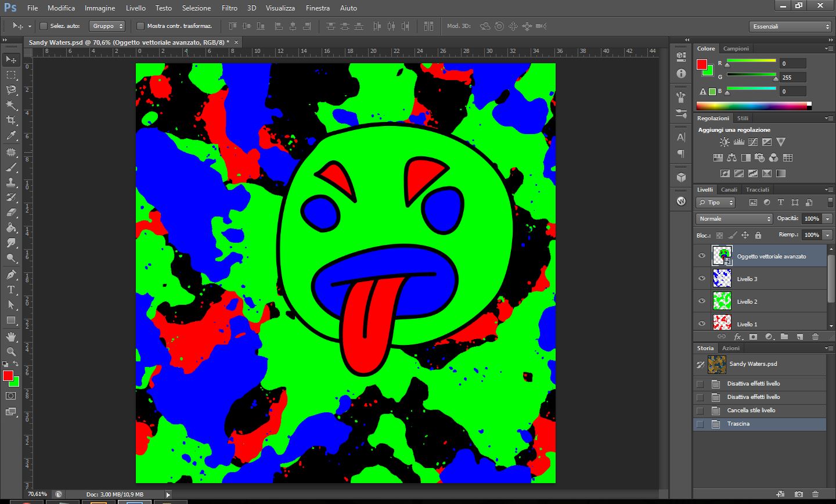Select the Zoom tool

tap(11, 352)
